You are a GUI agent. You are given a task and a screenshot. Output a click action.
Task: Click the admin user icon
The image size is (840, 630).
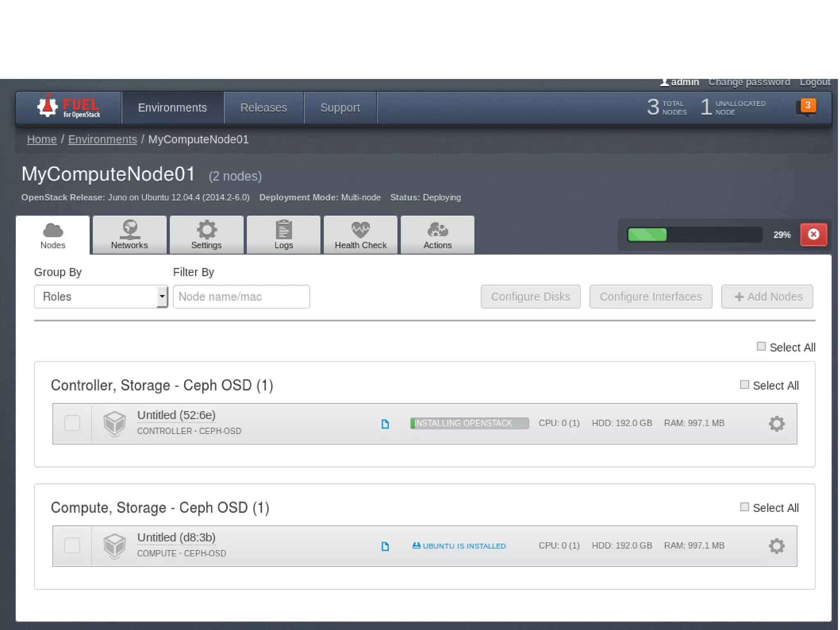(664, 82)
